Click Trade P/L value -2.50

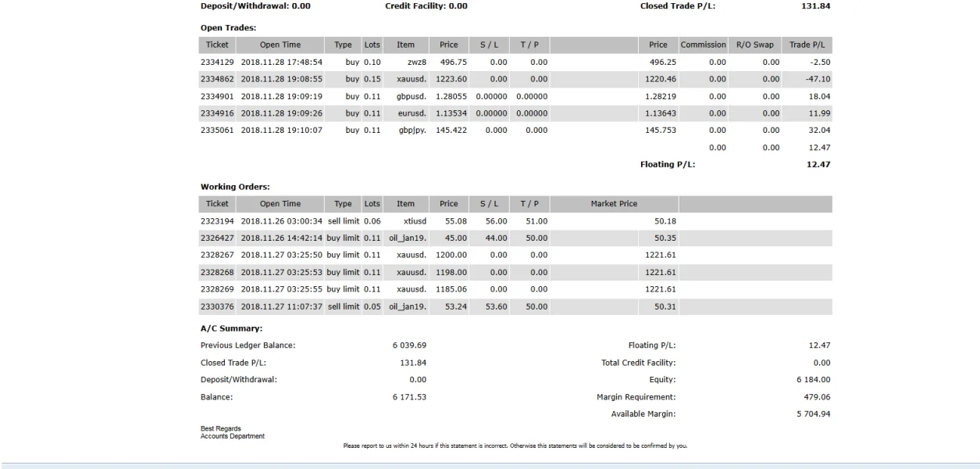pyautogui.click(x=821, y=62)
